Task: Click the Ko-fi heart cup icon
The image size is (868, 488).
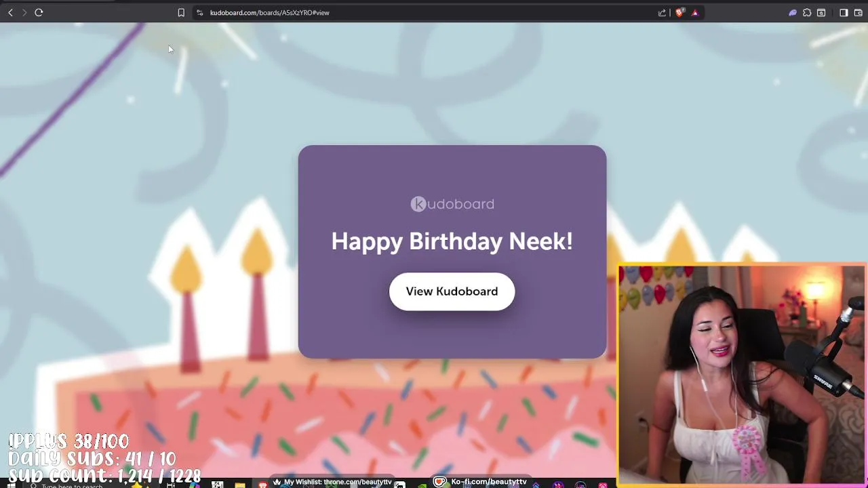Action: tap(439, 482)
